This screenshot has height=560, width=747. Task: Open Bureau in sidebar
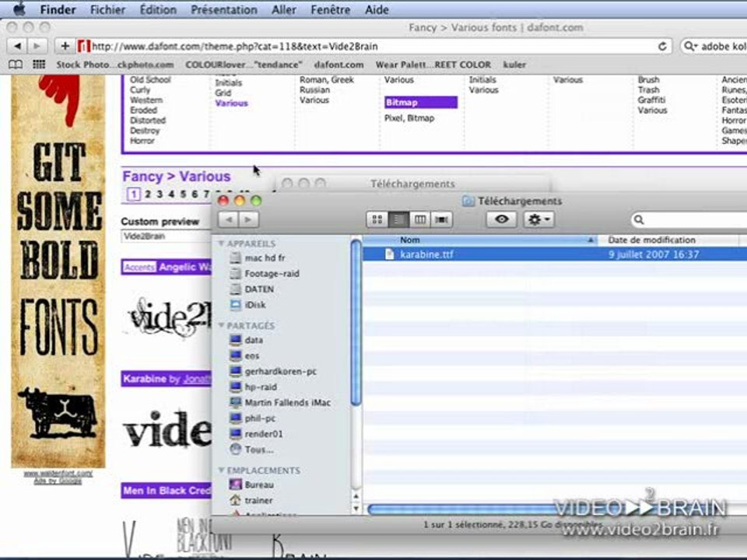point(258,485)
